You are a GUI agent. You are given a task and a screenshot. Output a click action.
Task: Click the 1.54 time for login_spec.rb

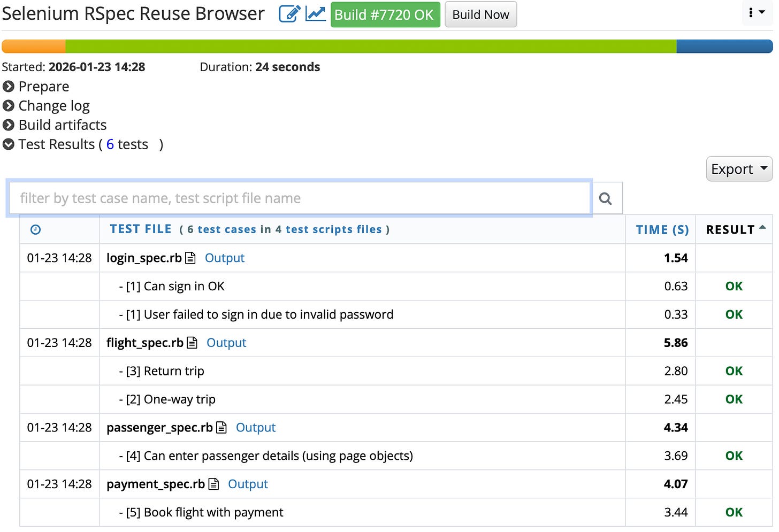pyautogui.click(x=676, y=258)
